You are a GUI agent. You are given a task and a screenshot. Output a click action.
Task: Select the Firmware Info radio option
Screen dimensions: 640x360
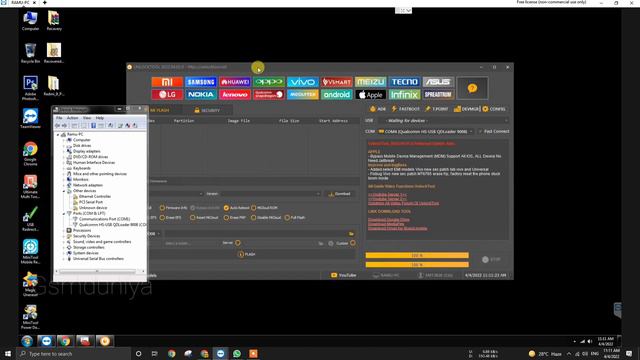tap(173, 208)
